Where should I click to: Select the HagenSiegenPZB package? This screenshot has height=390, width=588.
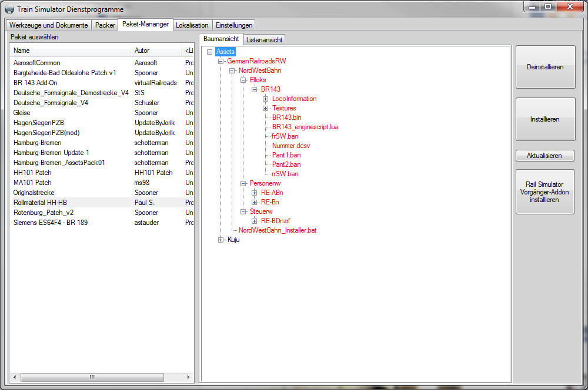(x=39, y=123)
